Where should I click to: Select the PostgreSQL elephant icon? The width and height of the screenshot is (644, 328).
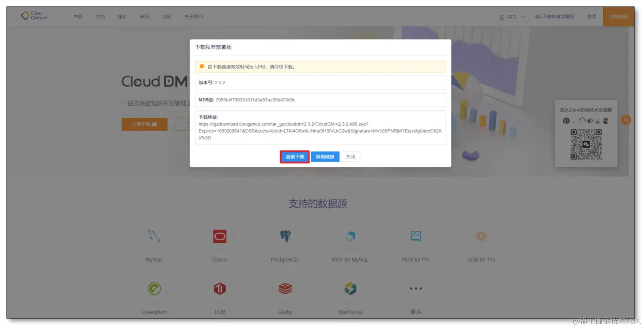[285, 236]
